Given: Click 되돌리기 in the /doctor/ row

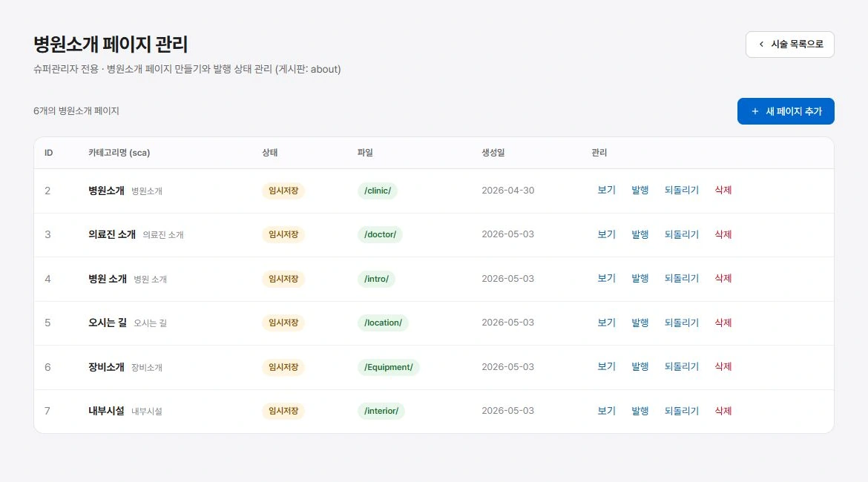Looking at the screenshot, I should 682,234.
